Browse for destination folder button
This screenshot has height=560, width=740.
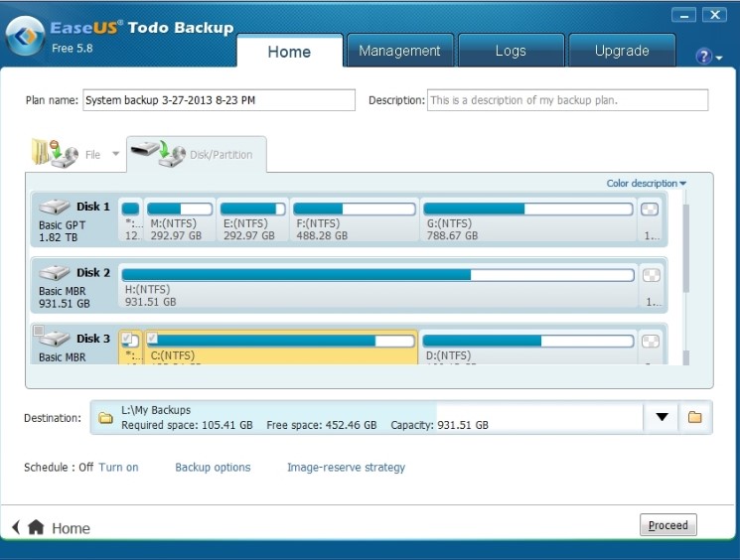tap(694, 417)
